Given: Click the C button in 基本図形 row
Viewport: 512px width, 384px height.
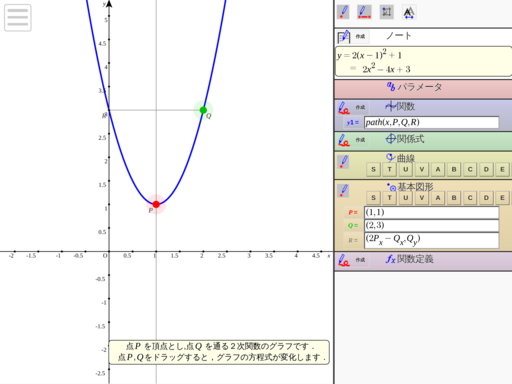Looking at the screenshot, I should (470, 198).
